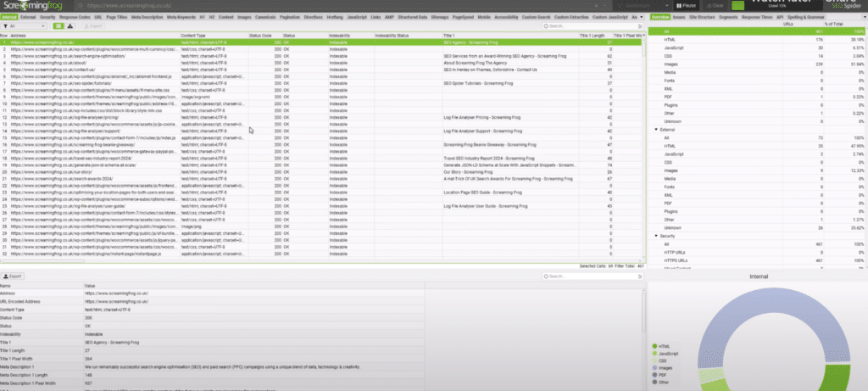Image resolution: width=868 pixels, height=391 pixels.
Task: Open the All filter dropdown
Action: (25, 26)
